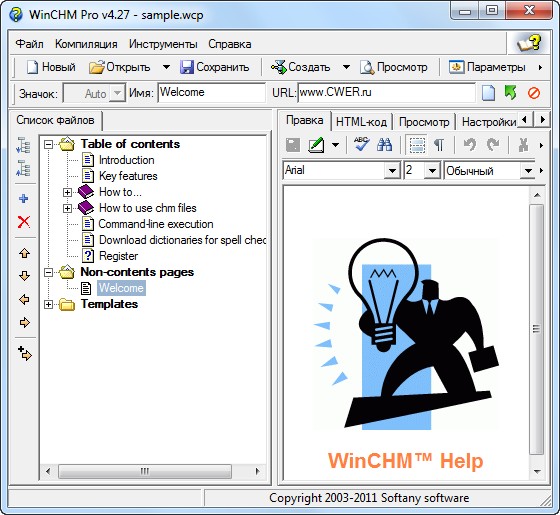
Task: Select the Introduction tree item
Action: 126,160
